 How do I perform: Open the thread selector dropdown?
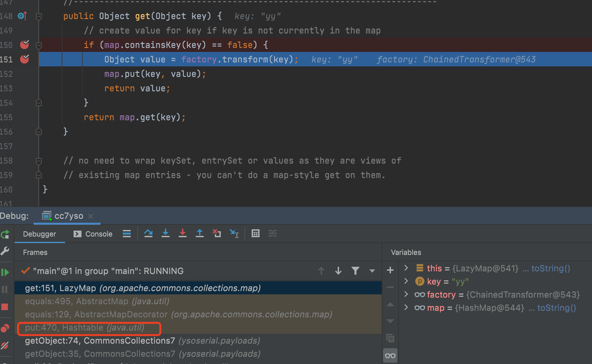372,271
